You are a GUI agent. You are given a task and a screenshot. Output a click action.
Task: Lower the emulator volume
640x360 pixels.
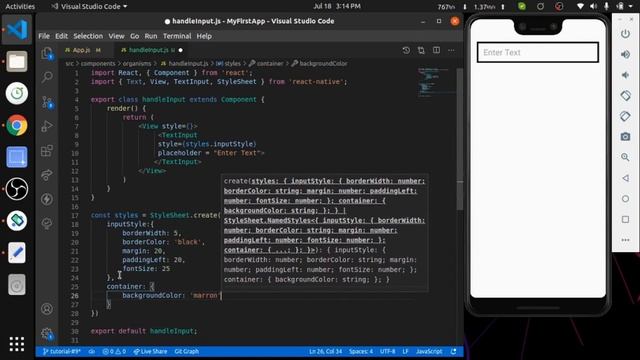[x=625, y=75]
